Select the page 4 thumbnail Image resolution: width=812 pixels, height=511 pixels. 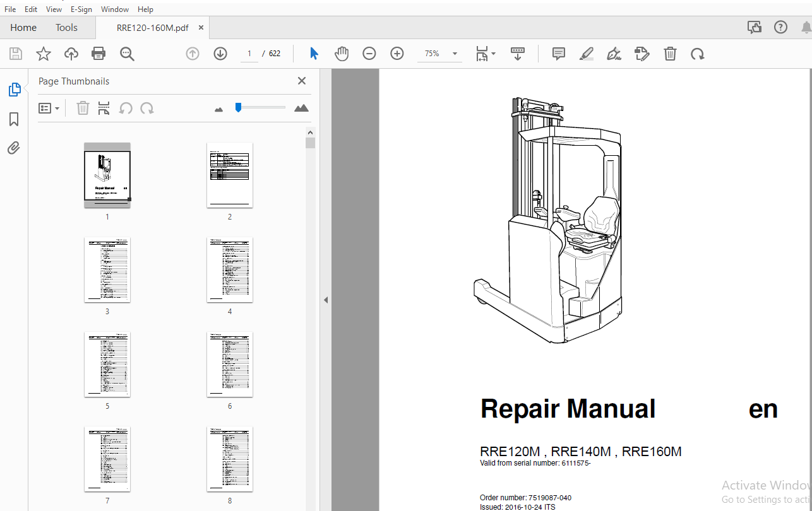[230, 269]
